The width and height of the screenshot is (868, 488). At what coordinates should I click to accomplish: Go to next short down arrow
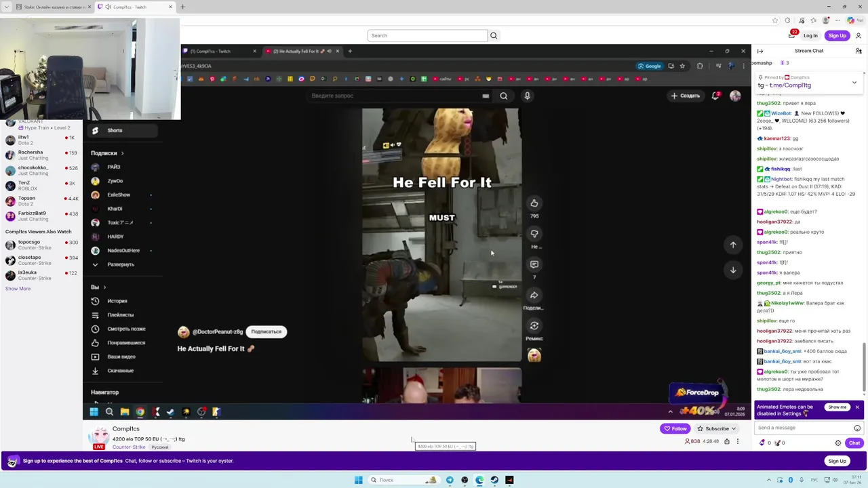[x=733, y=270]
